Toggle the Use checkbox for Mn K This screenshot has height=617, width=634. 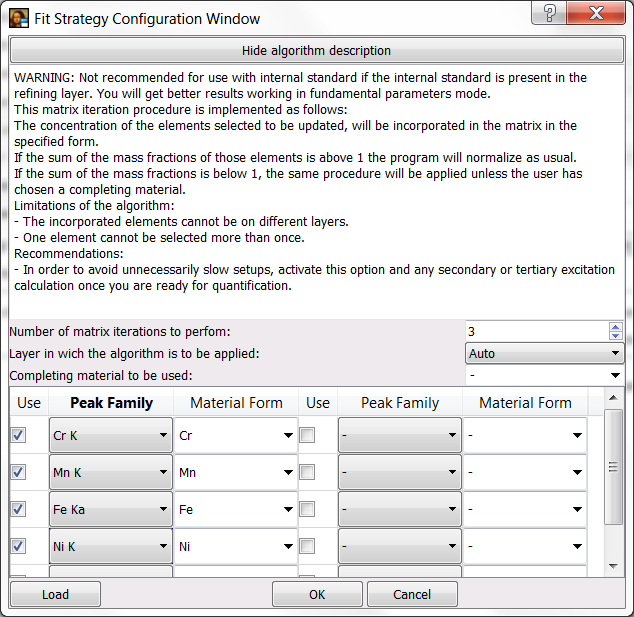tap(17, 472)
